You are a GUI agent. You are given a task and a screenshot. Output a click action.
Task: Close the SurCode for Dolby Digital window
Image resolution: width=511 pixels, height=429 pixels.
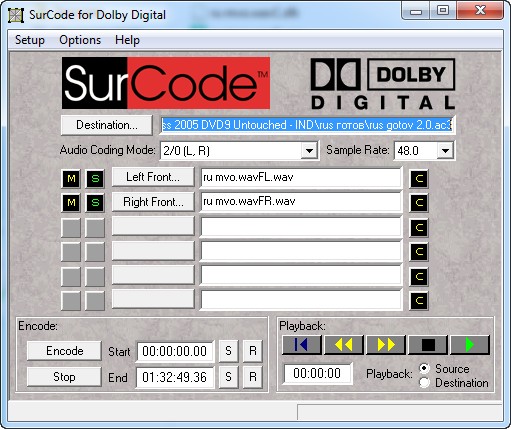coord(480,11)
